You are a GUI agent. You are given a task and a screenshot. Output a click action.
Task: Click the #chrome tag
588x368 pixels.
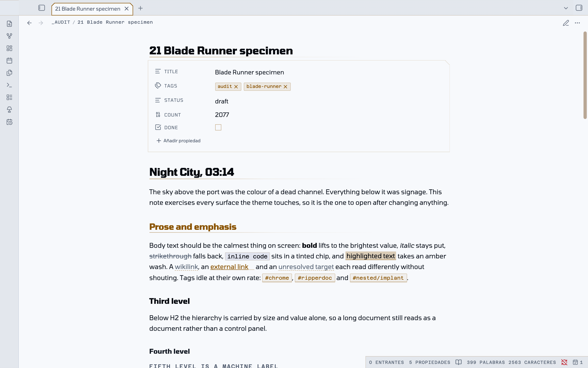(277, 278)
